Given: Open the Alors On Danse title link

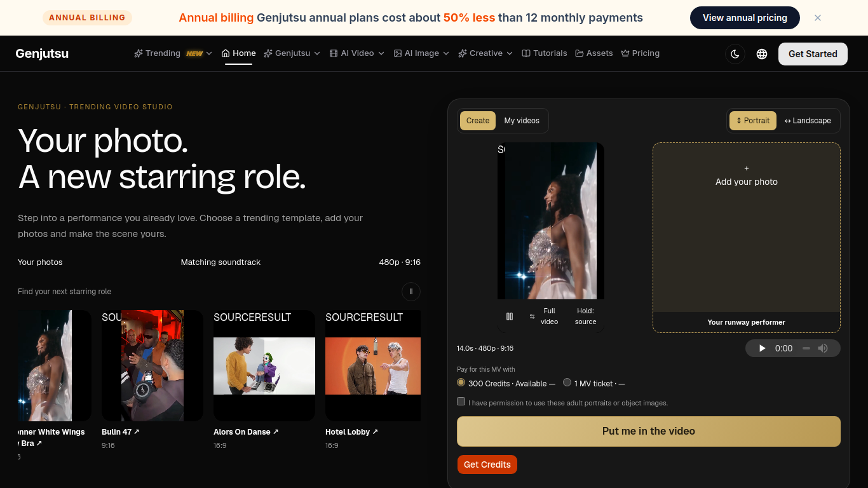Looking at the screenshot, I should tap(246, 432).
